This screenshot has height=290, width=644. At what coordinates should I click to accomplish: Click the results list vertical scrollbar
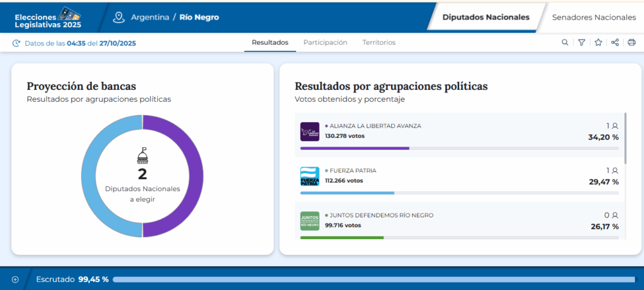pyautogui.click(x=625, y=137)
